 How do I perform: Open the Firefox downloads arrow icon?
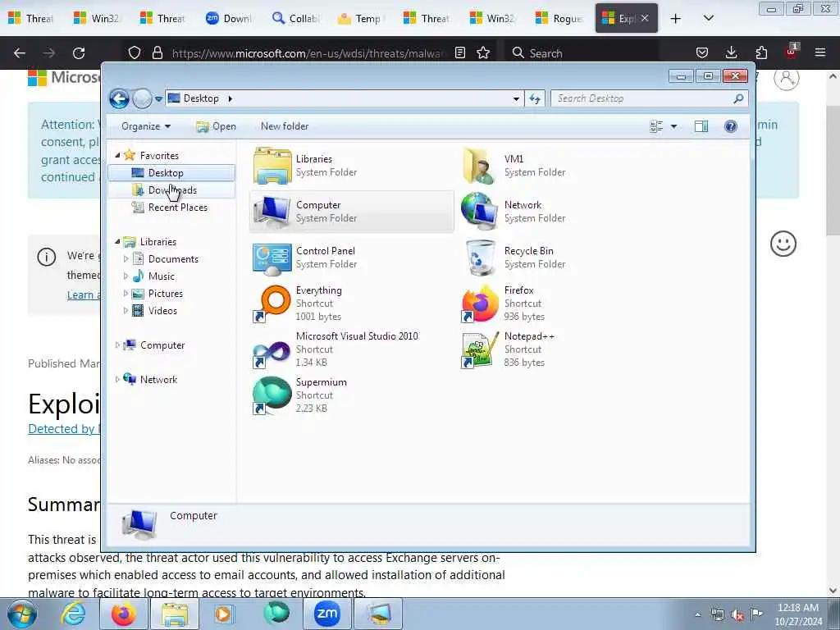point(731,53)
